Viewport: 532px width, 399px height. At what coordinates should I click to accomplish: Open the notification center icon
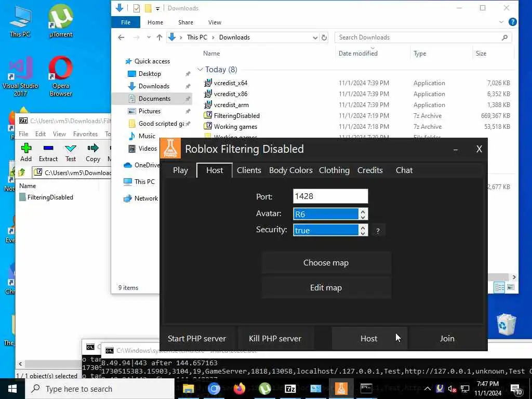click(x=516, y=389)
